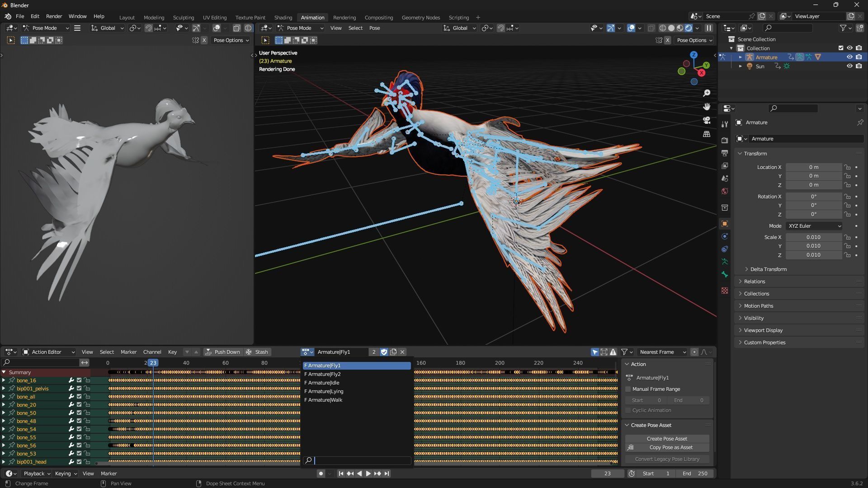Viewport: 868px width, 488px height.
Task: Toggle the bone_16 channel mute checkbox
Action: tap(79, 380)
